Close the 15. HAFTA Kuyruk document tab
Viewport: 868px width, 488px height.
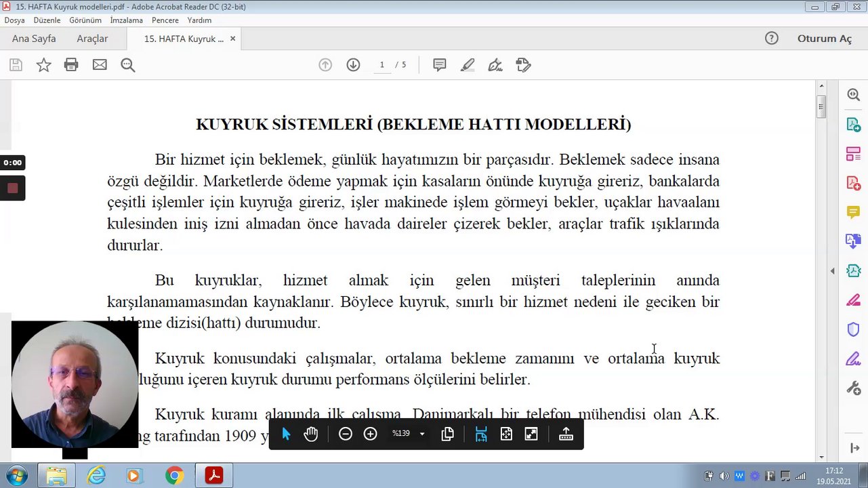pos(232,39)
